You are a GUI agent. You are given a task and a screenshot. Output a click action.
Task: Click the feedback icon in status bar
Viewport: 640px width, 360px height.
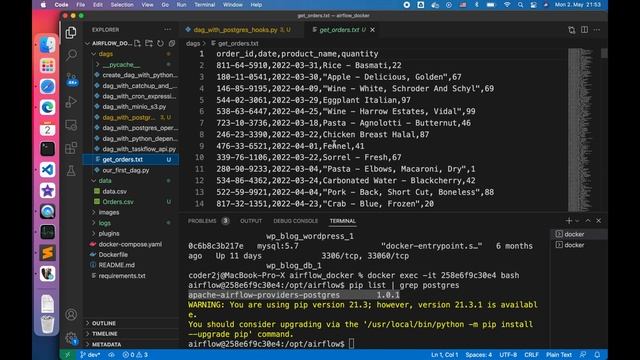583,355
